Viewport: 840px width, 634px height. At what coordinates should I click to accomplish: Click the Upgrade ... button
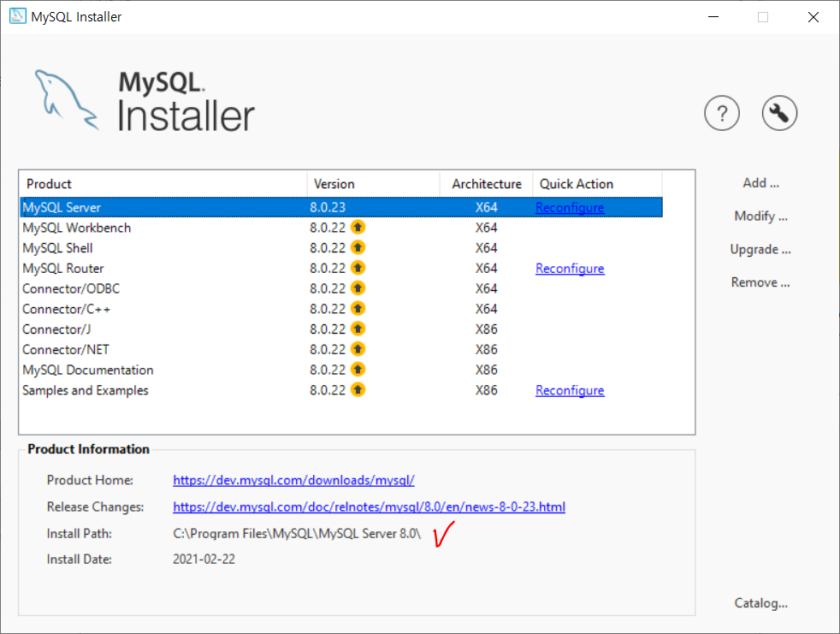tap(760, 249)
